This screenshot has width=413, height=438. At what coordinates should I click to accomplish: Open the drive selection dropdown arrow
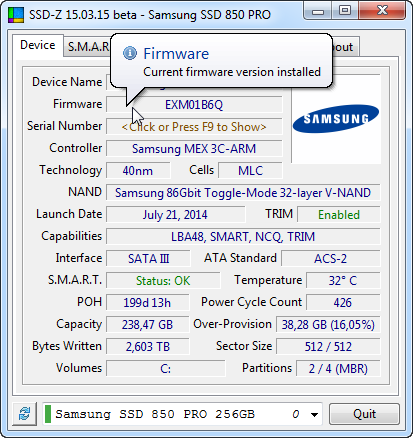click(314, 414)
